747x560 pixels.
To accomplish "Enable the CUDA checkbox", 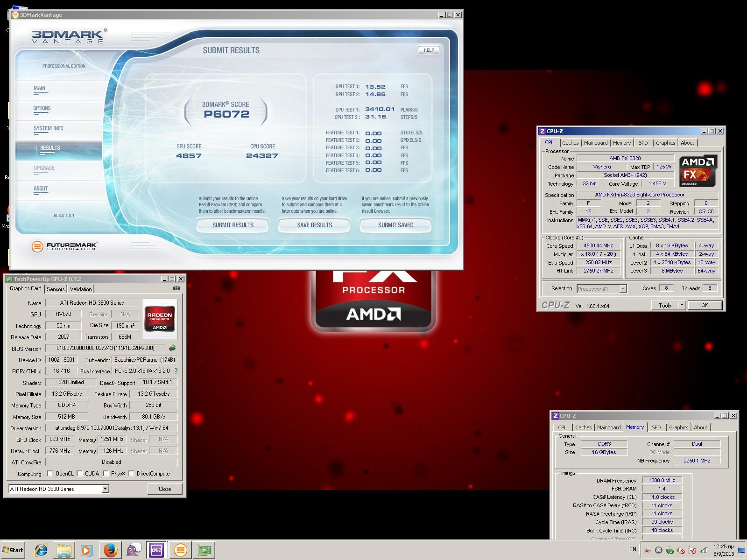I will (x=80, y=474).
